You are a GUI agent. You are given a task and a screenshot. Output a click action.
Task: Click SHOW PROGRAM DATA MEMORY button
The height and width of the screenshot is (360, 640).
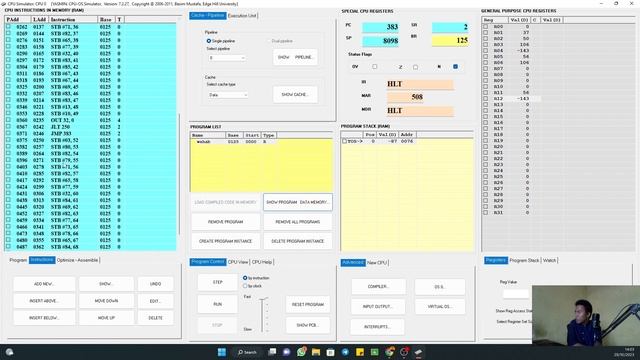[x=298, y=202]
